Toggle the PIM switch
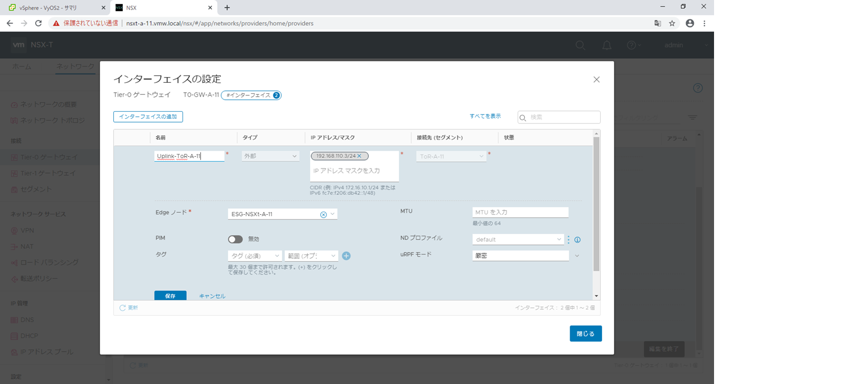The image size is (868, 384). (x=235, y=239)
